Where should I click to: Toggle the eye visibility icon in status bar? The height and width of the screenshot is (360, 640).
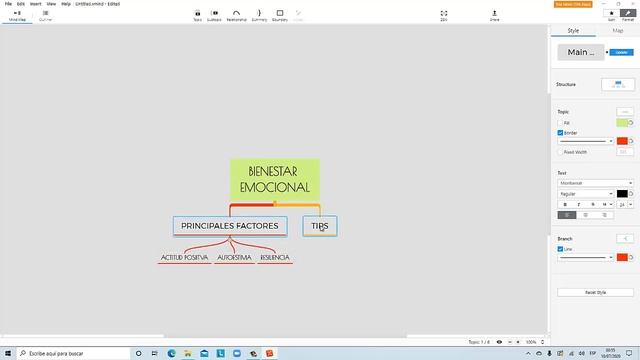pyautogui.click(x=499, y=342)
